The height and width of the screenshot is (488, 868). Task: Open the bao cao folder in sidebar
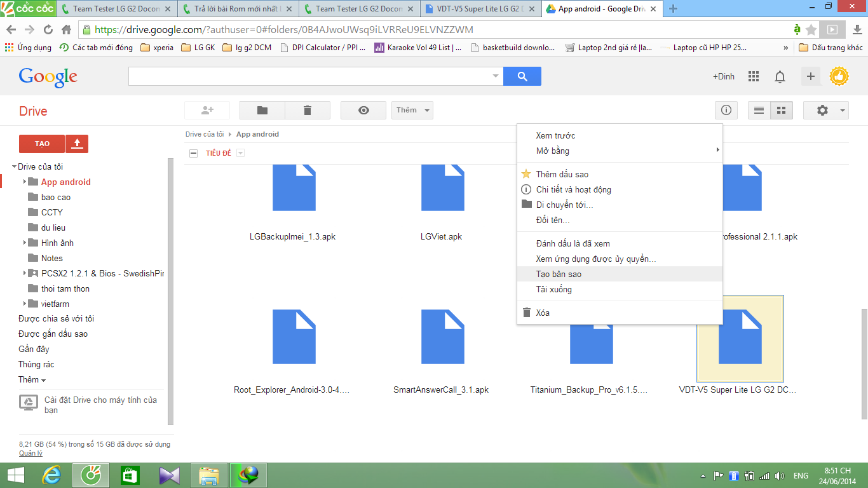pos(56,197)
